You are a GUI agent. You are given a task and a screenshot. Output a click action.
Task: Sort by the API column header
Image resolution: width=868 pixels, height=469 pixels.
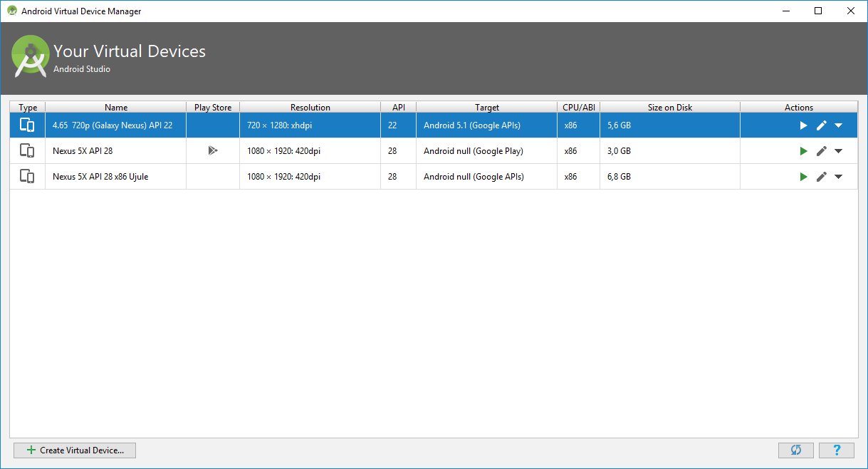(x=398, y=108)
